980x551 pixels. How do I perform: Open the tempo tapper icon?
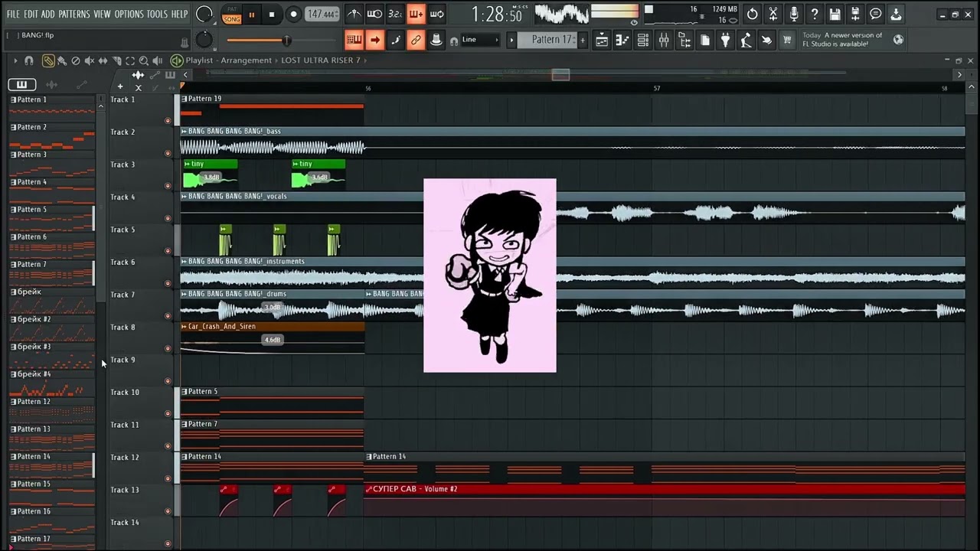(x=746, y=41)
